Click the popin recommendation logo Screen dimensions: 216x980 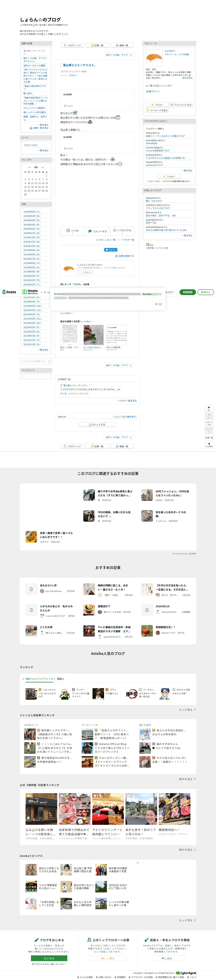tap(193, 553)
